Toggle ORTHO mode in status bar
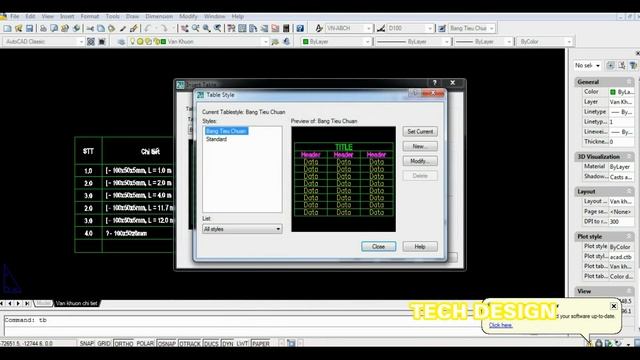The width and height of the screenshot is (640, 360). click(x=123, y=344)
